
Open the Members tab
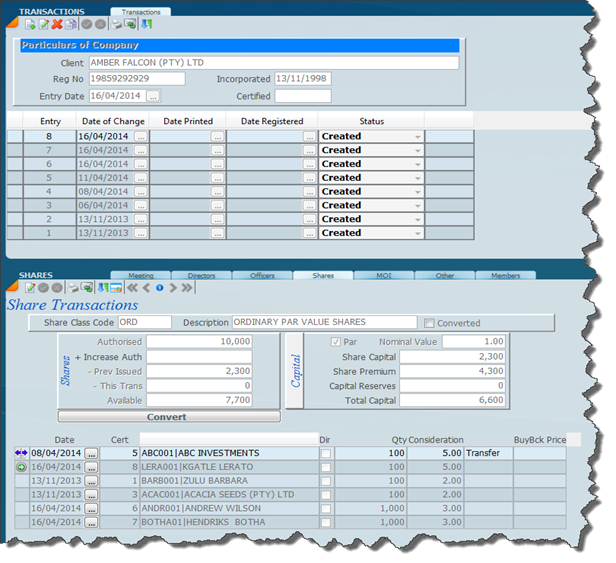(x=505, y=275)
